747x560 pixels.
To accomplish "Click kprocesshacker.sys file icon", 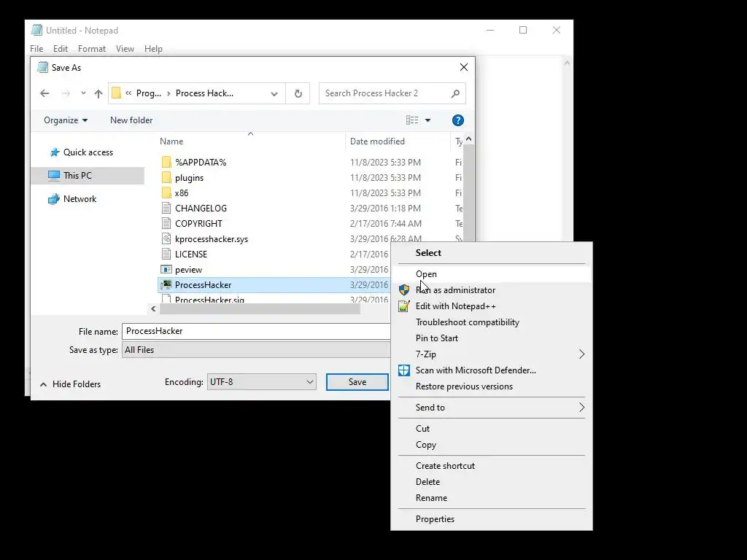I will [x=166, y=238].
